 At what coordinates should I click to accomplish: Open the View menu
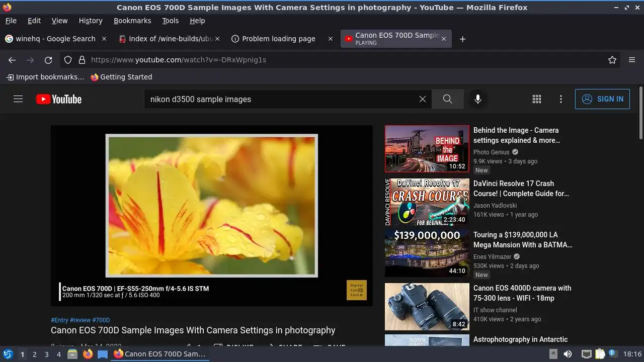(59, 21)
